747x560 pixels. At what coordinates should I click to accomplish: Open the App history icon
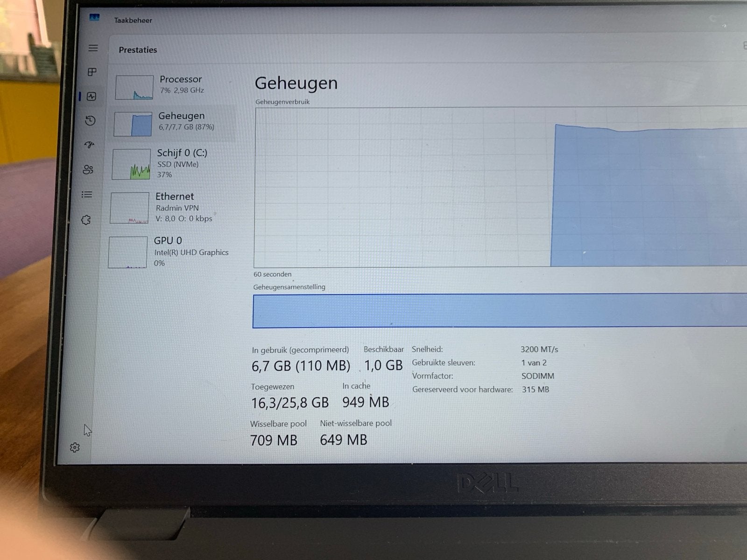(x=91, y=121)
